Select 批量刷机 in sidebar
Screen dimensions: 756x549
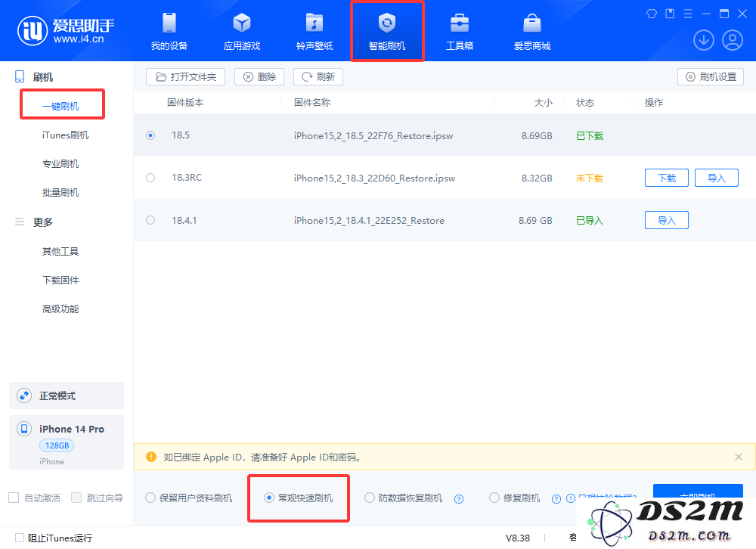pyautogui.click(x=60, y=193)
